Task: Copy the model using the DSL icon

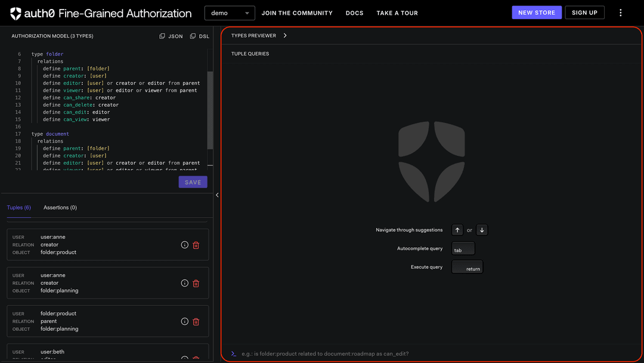Action: (x=193, y=36)
